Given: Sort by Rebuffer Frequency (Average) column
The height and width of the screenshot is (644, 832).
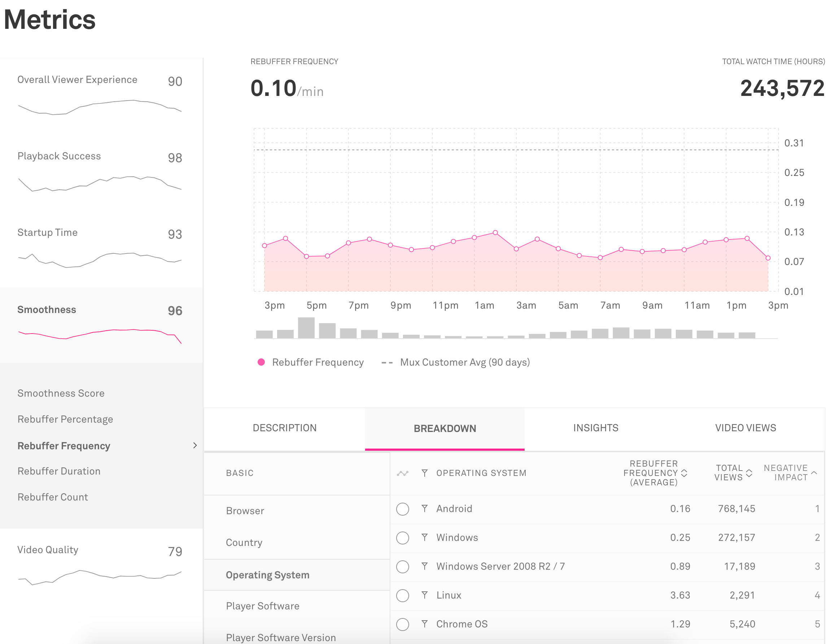Looking at the screenshot, I should pos(655,473).
